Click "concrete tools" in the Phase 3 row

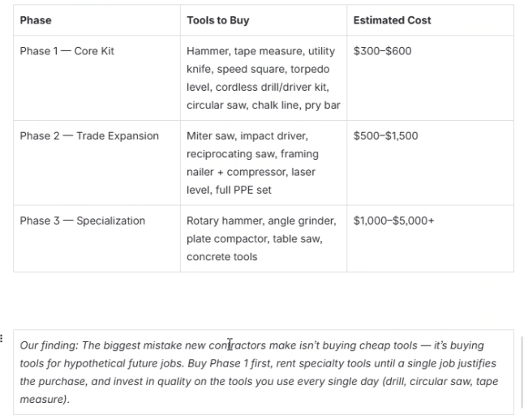221,256
